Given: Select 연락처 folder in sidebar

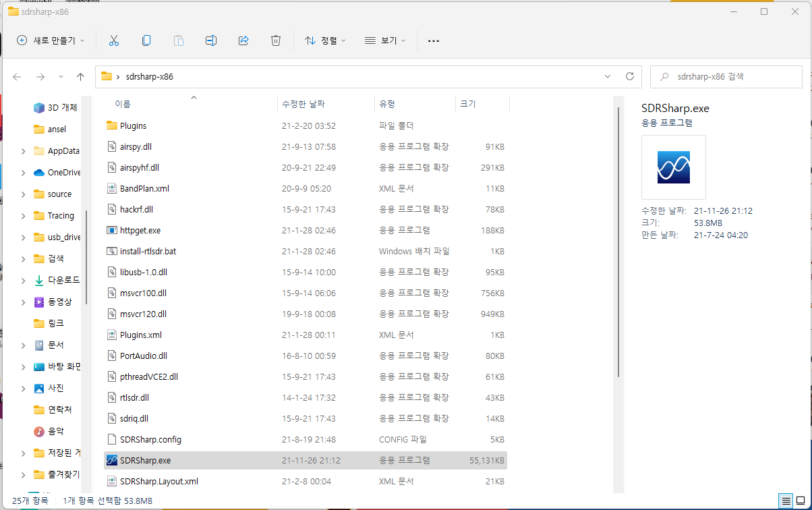Looking at the screenshot, I should [53, 409].
